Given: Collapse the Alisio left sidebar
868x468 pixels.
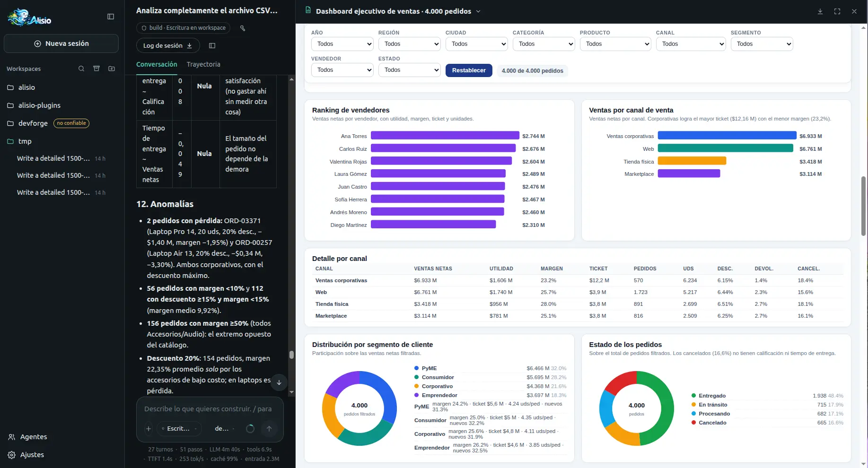Looking at the screenshot, I should click(x=111, y=17).
